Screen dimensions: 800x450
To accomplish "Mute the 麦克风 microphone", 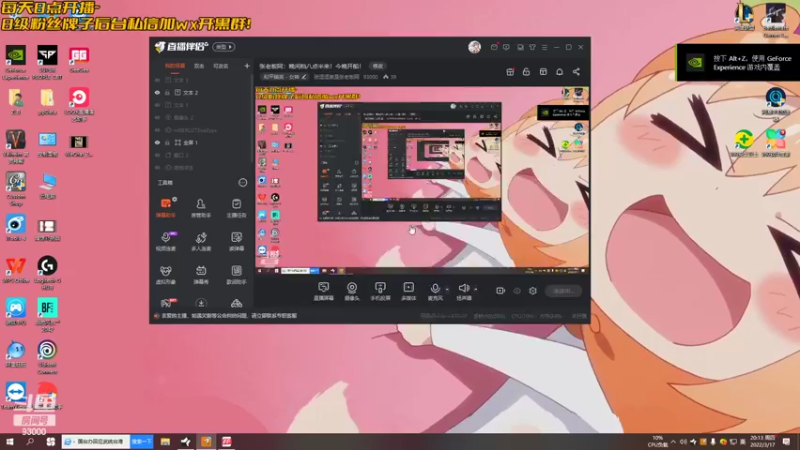I will tap(435, 291).
